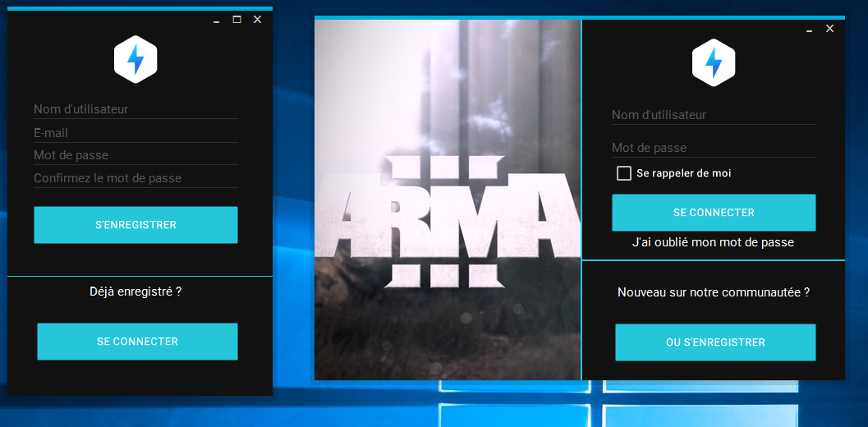
Task: Focus Nom d'utilisateur field in registration window
Action: pyautogui.click(x=135, y=109)
